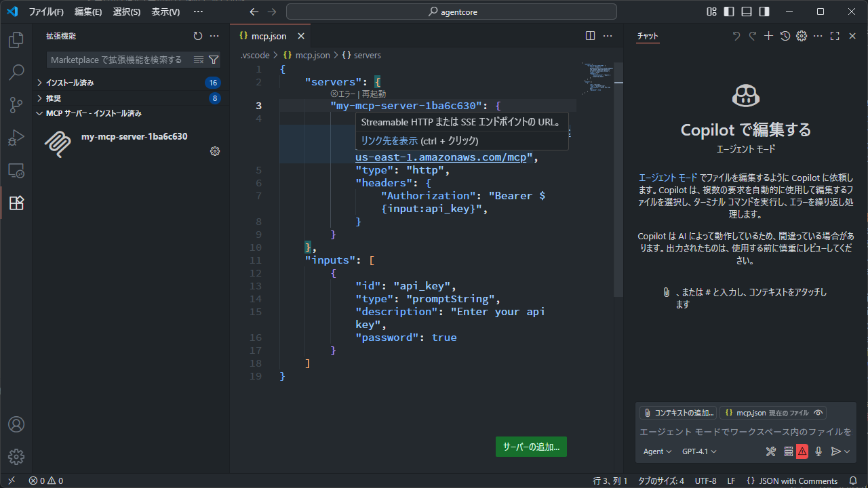The image size is (868, 488).
Task: Open gear for my-mcp-server-1ba6c630
Action: (x=215, y=151)
